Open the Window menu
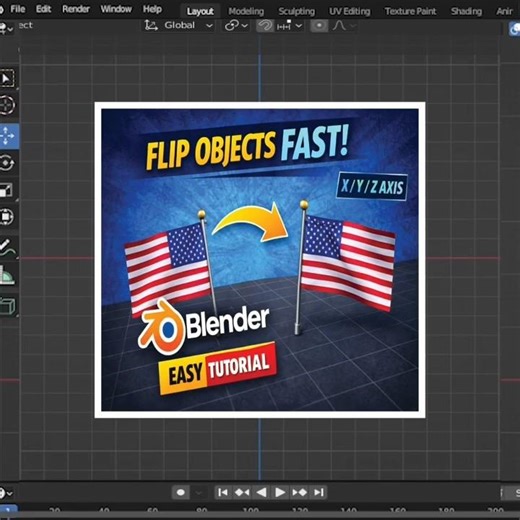Image resolution: width=520 pixels, height=520 pixels. (x=116, y=9)
